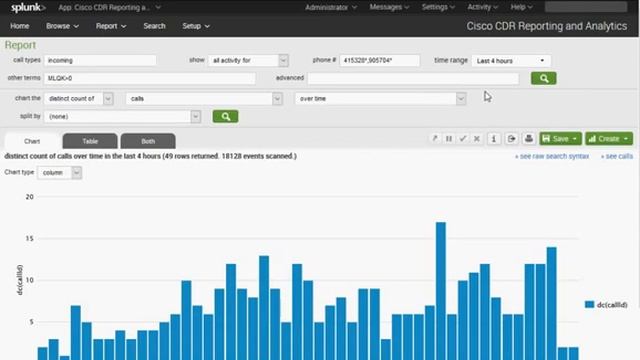
Task: Switch to the Both tab
Action: (148, 141)
